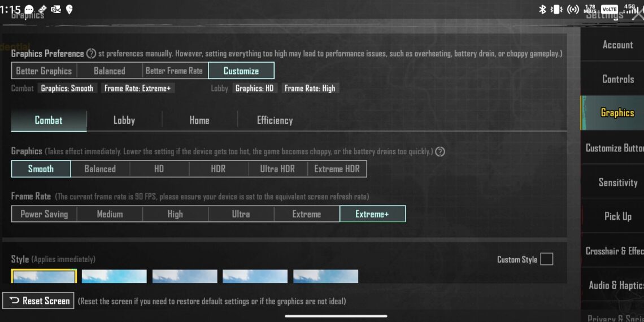The height and width of the screenshot is (322, 644).
Task: Open Graphics Preference help question mark icon
Action: 91,54
